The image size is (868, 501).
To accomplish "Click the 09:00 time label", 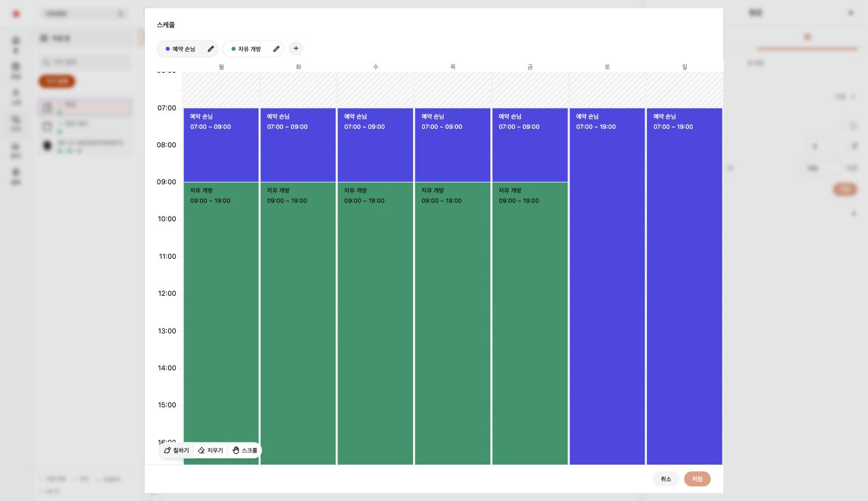I will click(166, 182).
